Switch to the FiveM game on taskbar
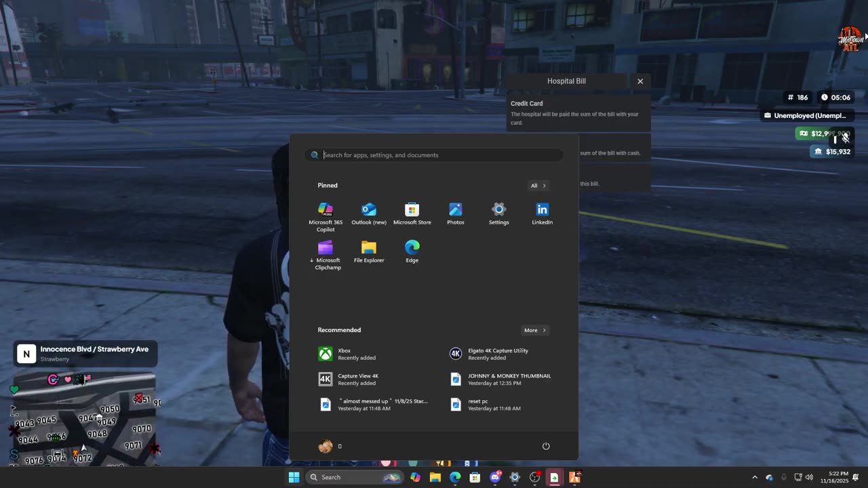The width and height of the screenshot is (868, 488). coord(574,477)
